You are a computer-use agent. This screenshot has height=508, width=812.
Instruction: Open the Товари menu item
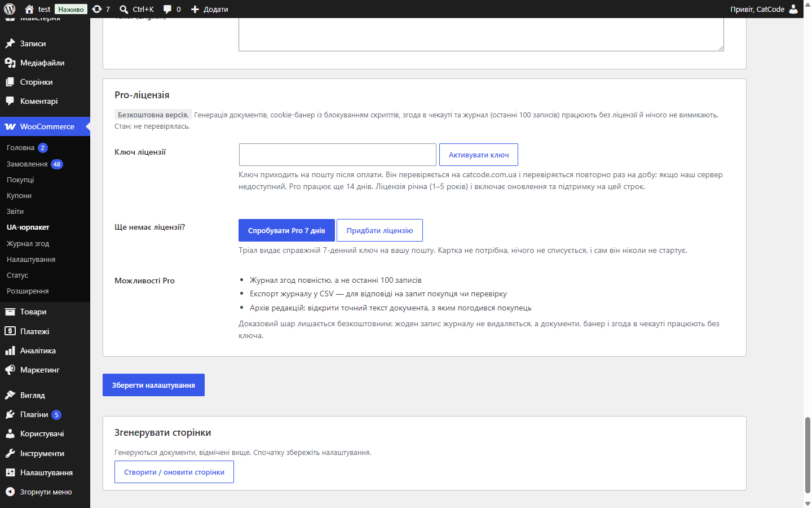click(45, 312)
